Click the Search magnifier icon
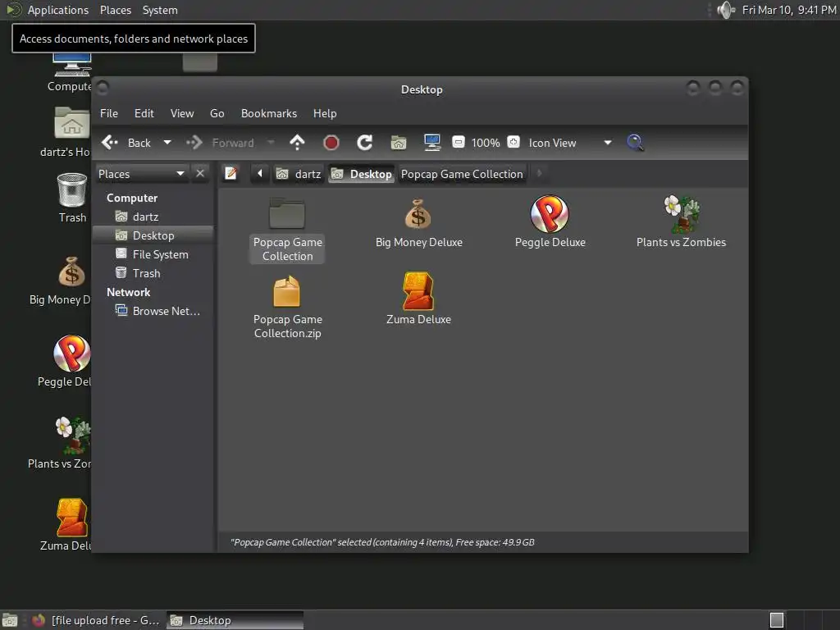 (635, 143)
